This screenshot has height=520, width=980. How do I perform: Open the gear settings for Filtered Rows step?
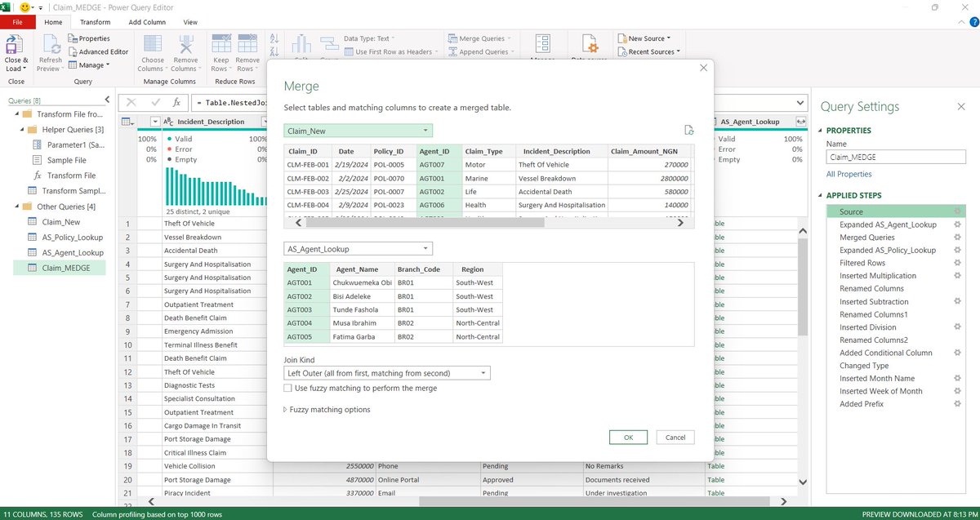point(957,263)
